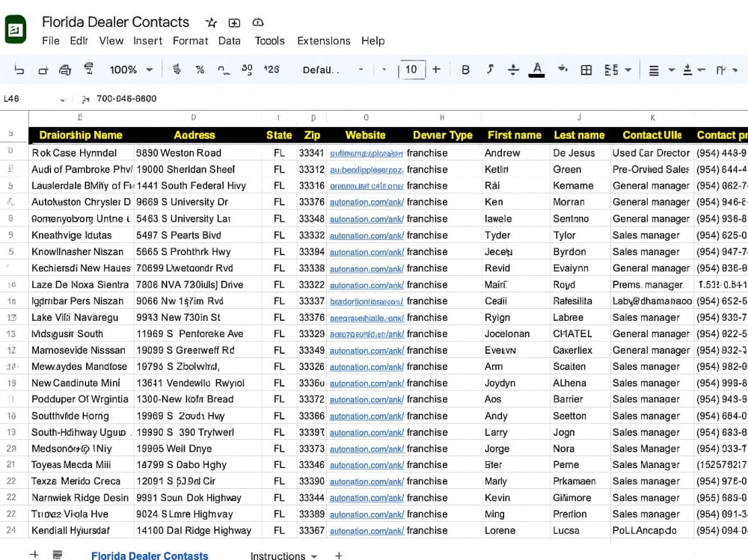Screen dimensions: 748x560
Task: Open the all sheets list icon
Action: (58, 554)
